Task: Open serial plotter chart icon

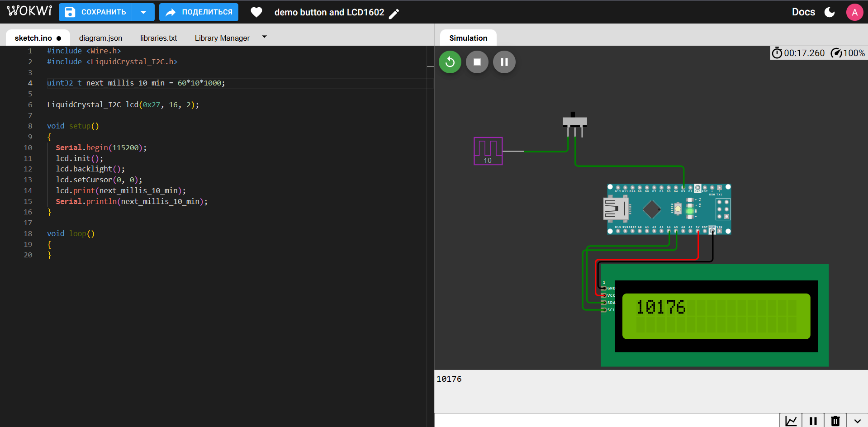Action: (x=791, y=421)
